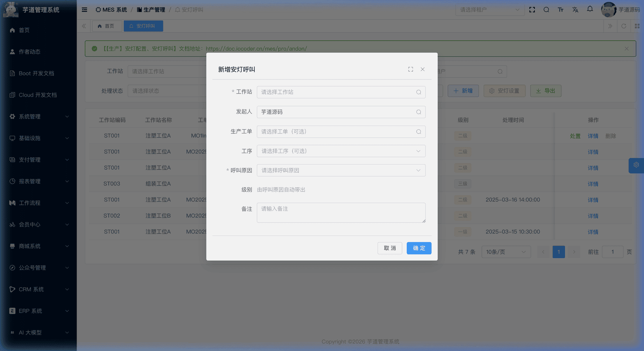Refresh the current tab with reload icon

click(624, 26)
